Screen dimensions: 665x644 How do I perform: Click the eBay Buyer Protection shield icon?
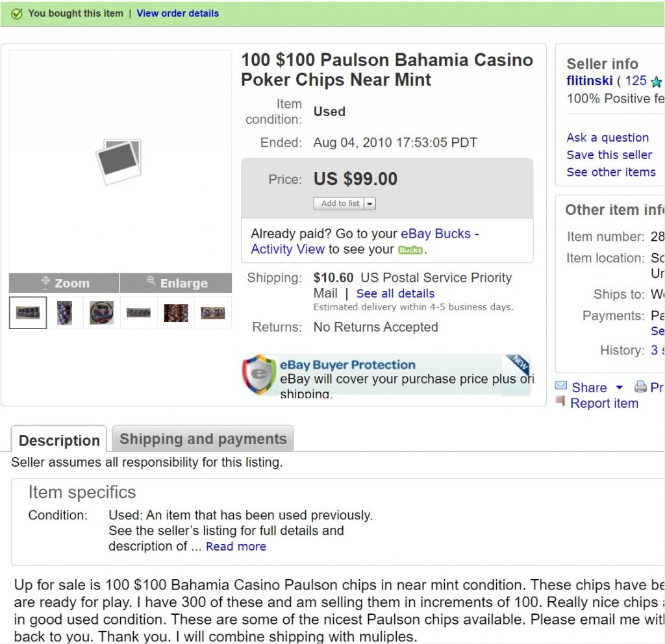pyautogui.click(x=260, y=374)
